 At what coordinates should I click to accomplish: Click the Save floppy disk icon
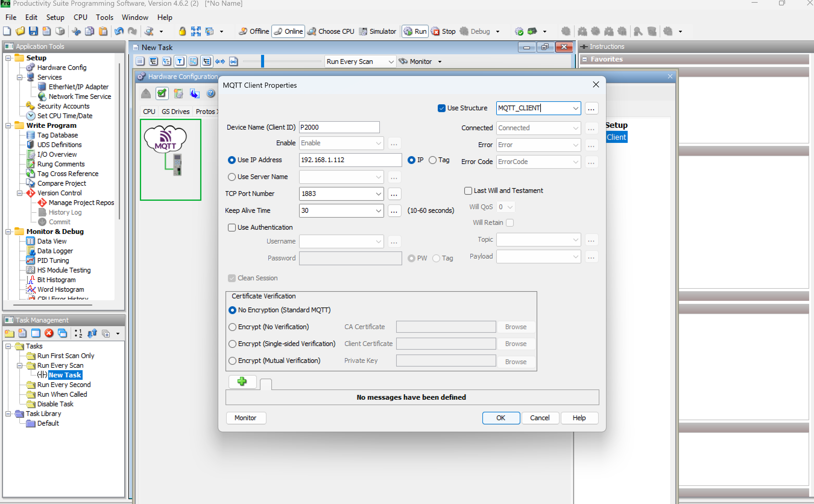[33, 31]
